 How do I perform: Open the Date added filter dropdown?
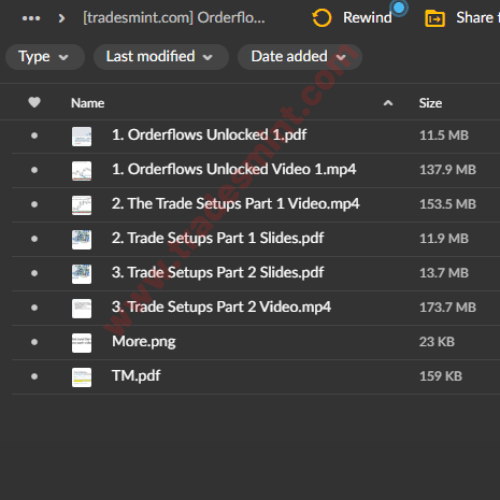click(299, 57)
